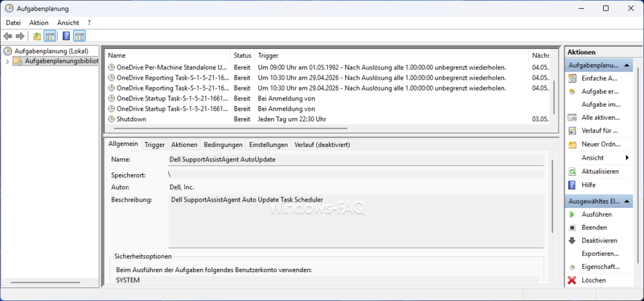Click the Back arrow in the toolbar

8,36
